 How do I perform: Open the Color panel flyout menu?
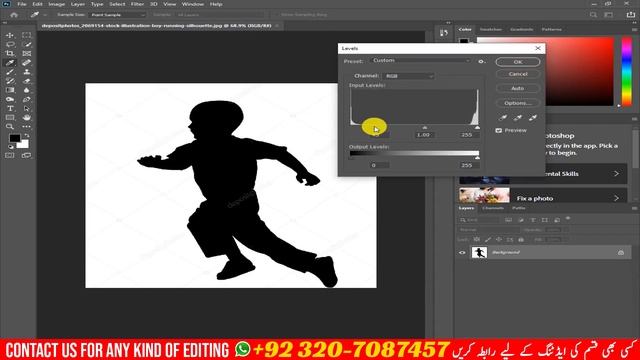[634, 29]
